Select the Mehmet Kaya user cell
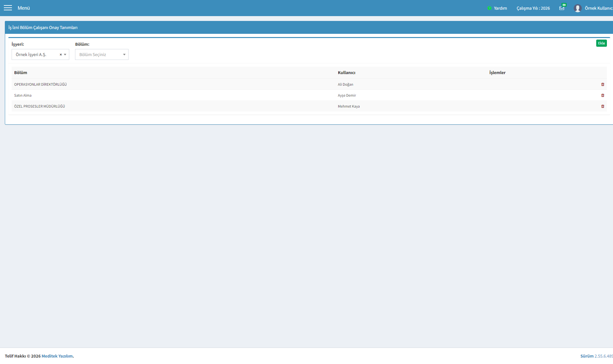The width and height of the screenshot is (613, 364). (349, 106)
